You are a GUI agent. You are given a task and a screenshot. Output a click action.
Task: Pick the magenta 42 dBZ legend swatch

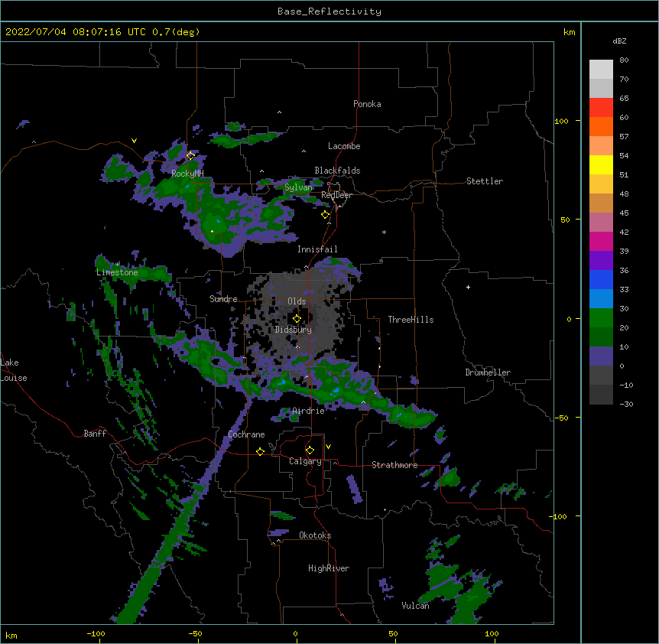[x=601, y=241]
